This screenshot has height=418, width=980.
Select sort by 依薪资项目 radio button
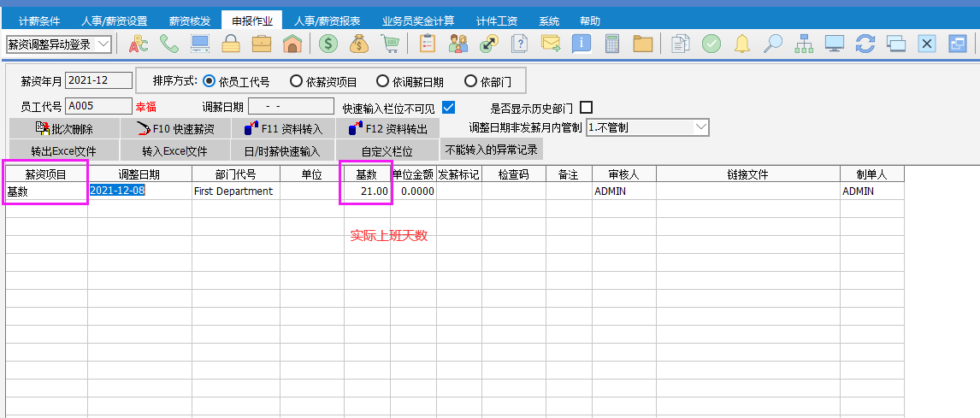coord(296,81)
